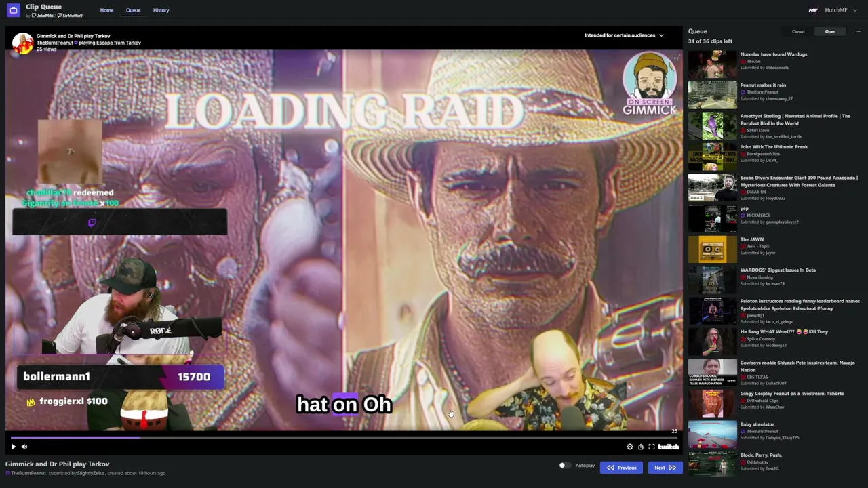Select the Queue tab in top navigation

(133, 10)
